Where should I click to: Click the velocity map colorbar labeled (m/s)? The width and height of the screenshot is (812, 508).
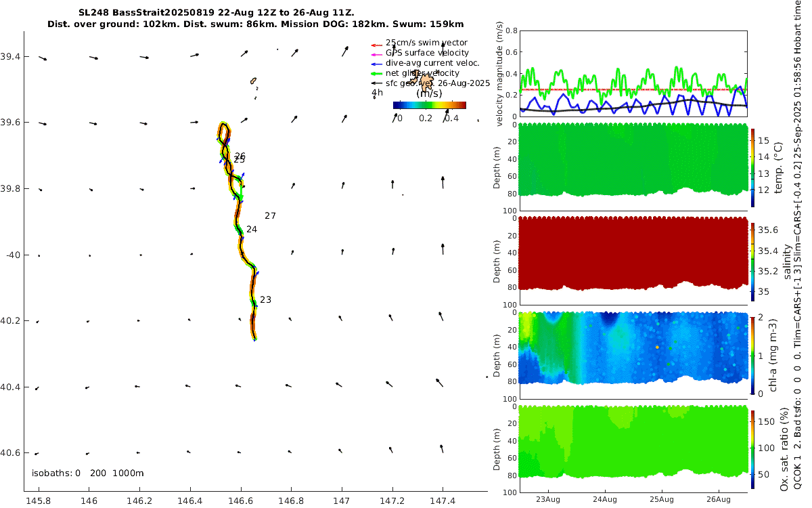[430, 105]
